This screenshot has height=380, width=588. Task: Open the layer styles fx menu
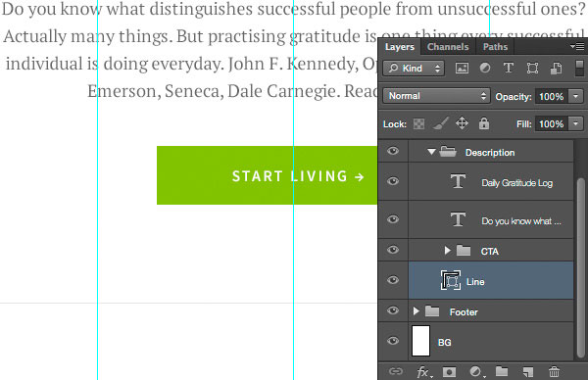[x=424, y=372]
